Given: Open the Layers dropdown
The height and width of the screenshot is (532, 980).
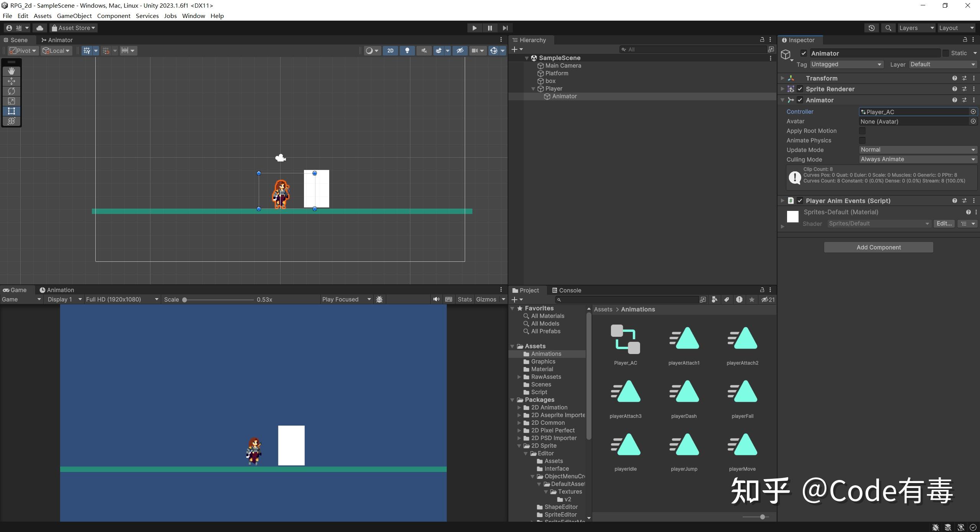Looking at the screenshot, I should (916, 28).
